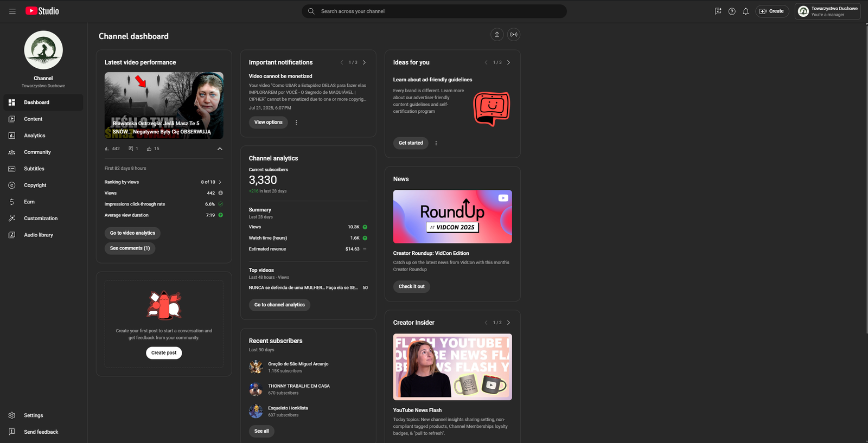Click the Earn dollar sign icon

pyautogui.click(x=12, y=202)
